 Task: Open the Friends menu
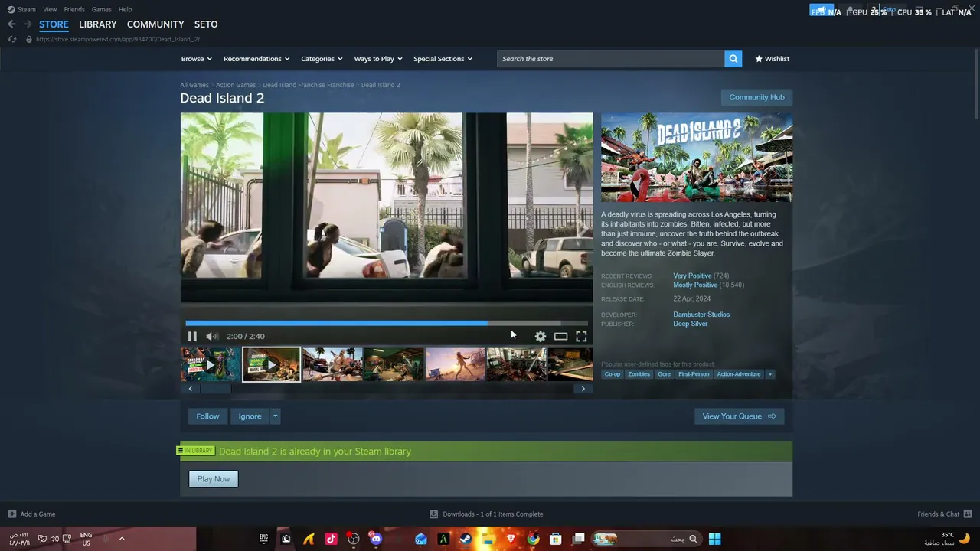coord(74,9)
